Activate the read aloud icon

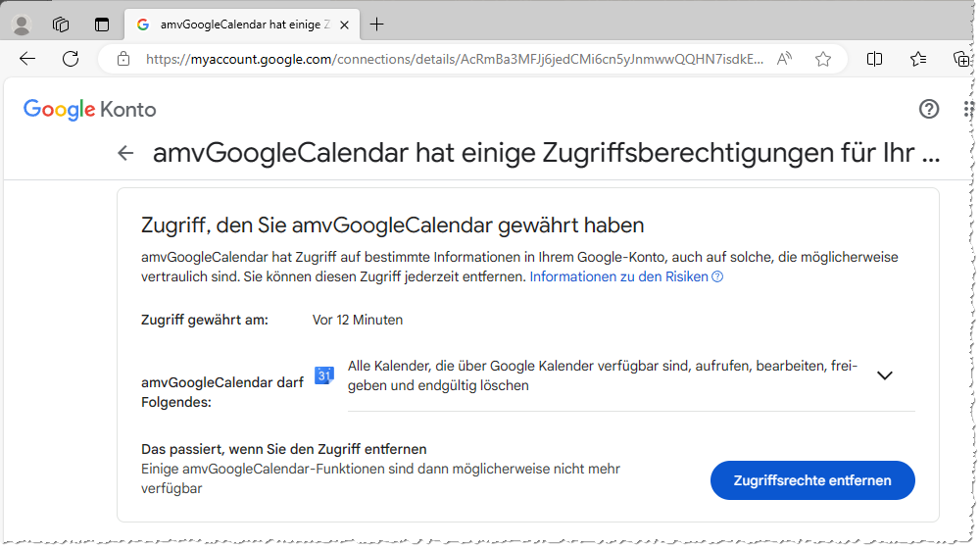pyautogui.click(x=784, y=59)
